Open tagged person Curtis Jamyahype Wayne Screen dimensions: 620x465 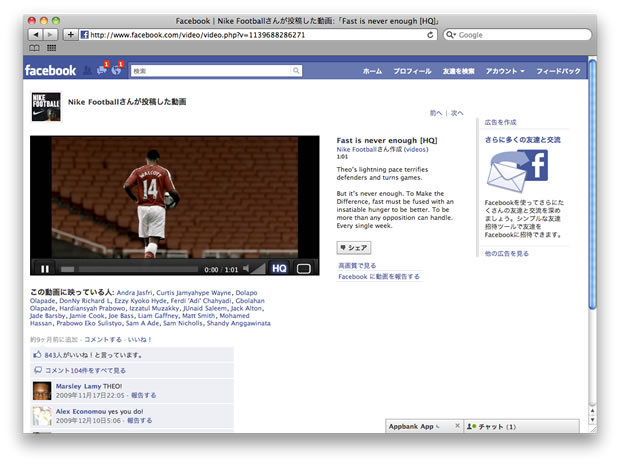click(x=194, y=293)
